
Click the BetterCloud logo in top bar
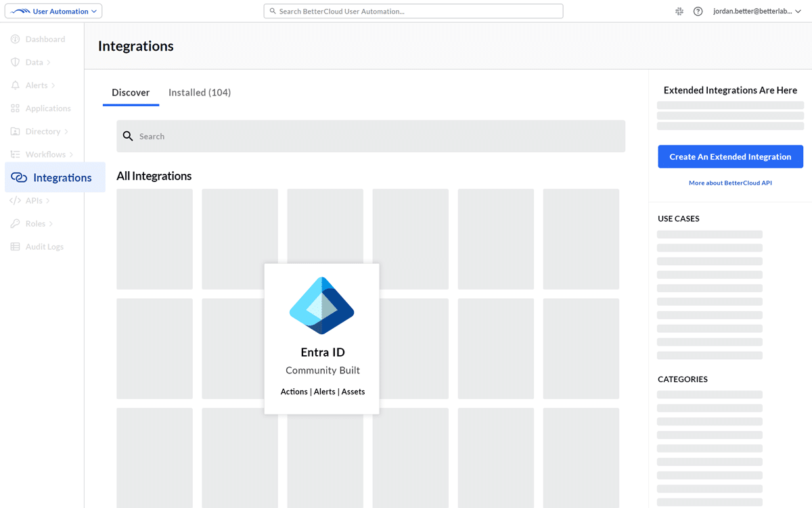[20, 11]
